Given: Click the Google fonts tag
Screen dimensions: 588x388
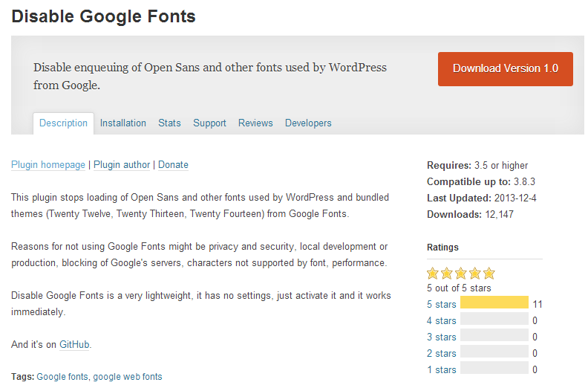Looking at the screenshot, I should click(x=62, y=377).
